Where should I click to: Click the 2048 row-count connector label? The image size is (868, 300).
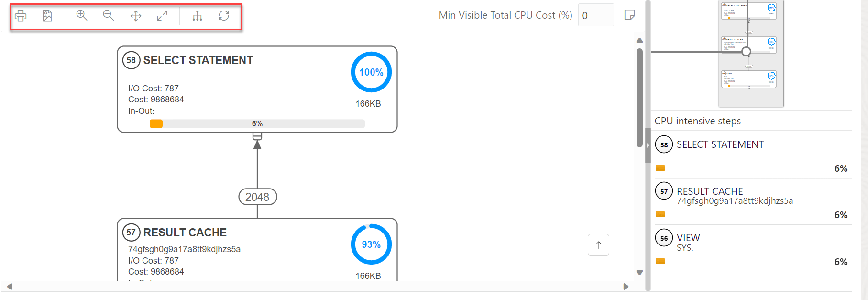257,197
